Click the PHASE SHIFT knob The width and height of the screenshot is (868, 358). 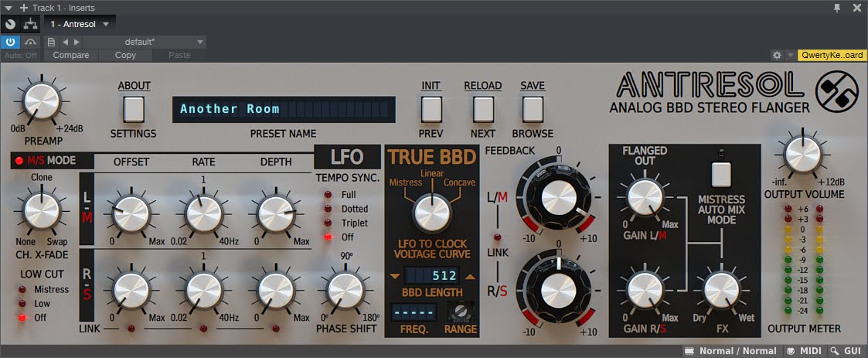pos(345,291)
